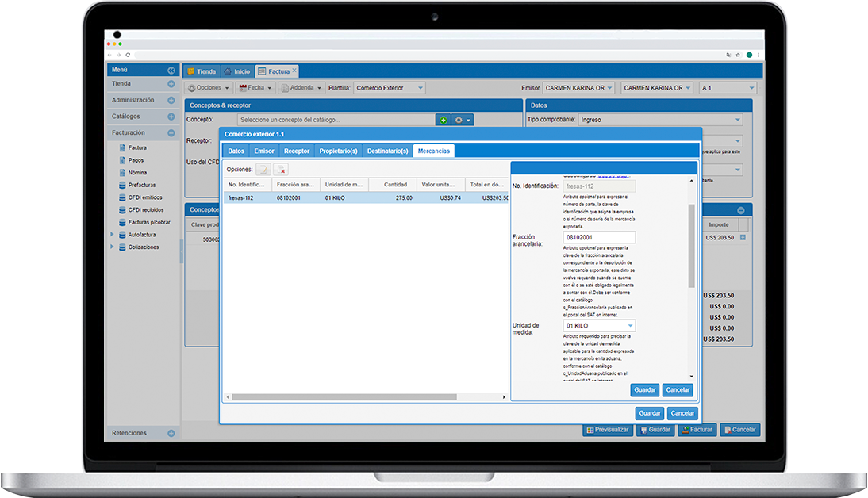Open Nómina from the sidebar
Viewport: 868px width, 498px height.
click(x=137, y=173)
